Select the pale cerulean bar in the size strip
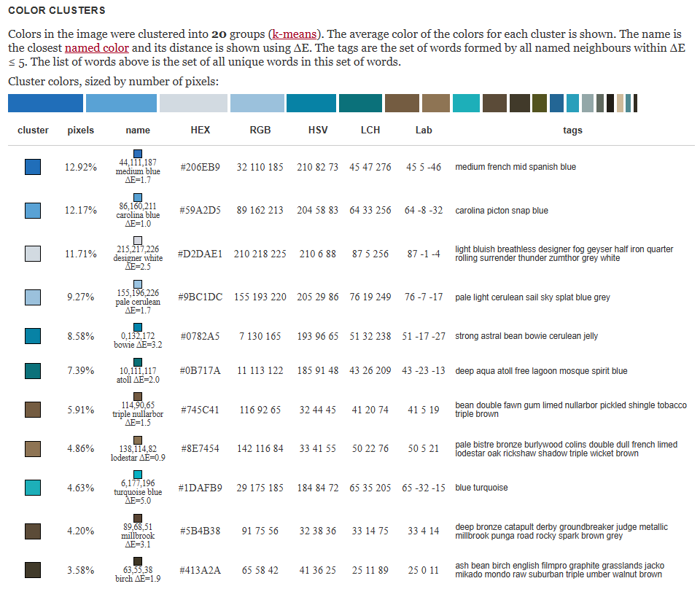 (257, 104)
